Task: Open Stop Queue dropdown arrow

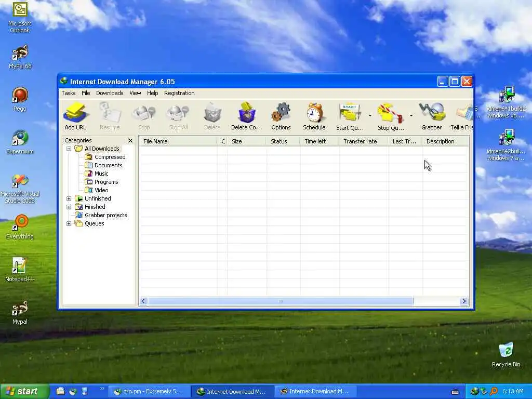Action: coord(411,116)
